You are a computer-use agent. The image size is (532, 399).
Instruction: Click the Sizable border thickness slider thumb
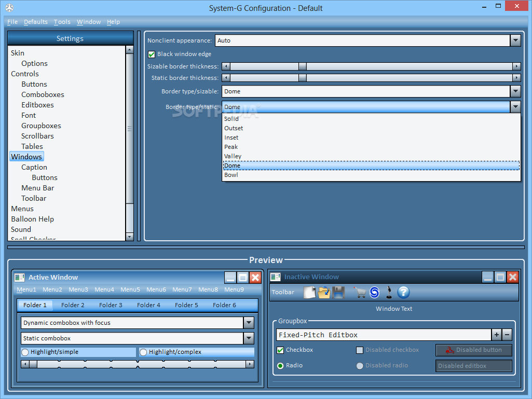click(302, 66)
